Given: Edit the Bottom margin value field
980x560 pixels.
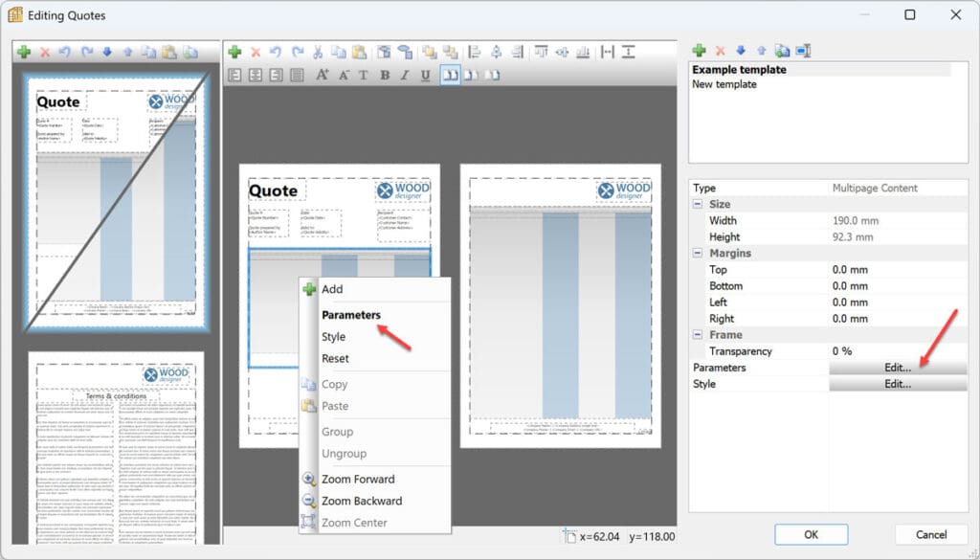Looking at the screenshot, I should click(898, 285).
